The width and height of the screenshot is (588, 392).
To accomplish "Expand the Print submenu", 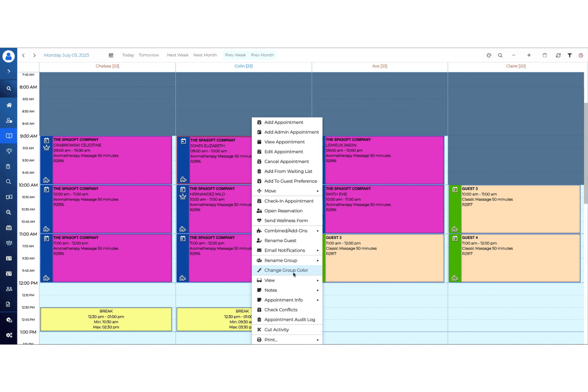I will pyautogui.click(x=287, y=340).
